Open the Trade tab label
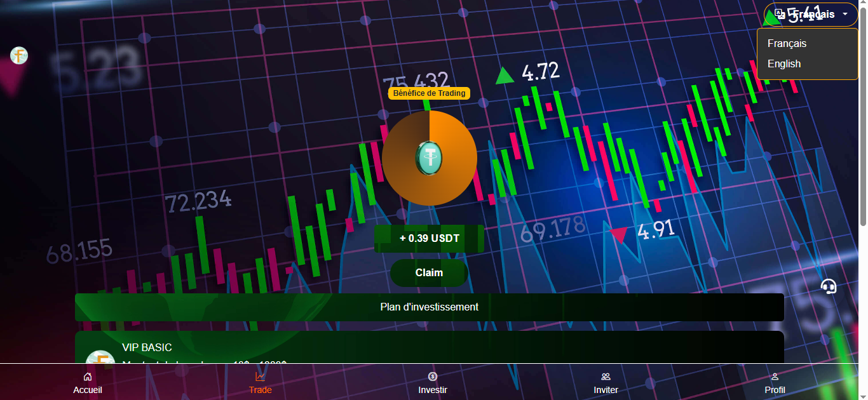Screen dimensions: 868x400 pos(260,390)
